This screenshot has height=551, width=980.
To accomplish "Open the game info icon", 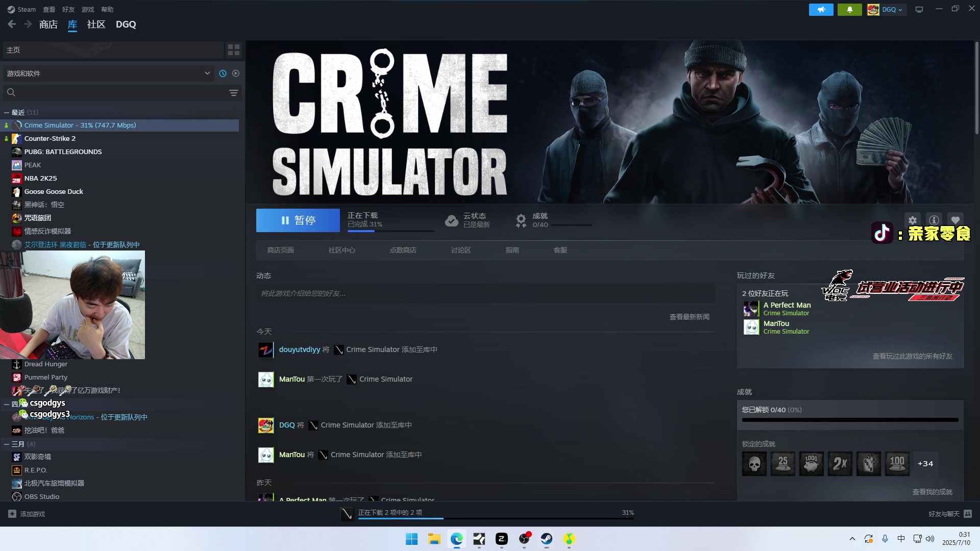I will pos(934,220).
